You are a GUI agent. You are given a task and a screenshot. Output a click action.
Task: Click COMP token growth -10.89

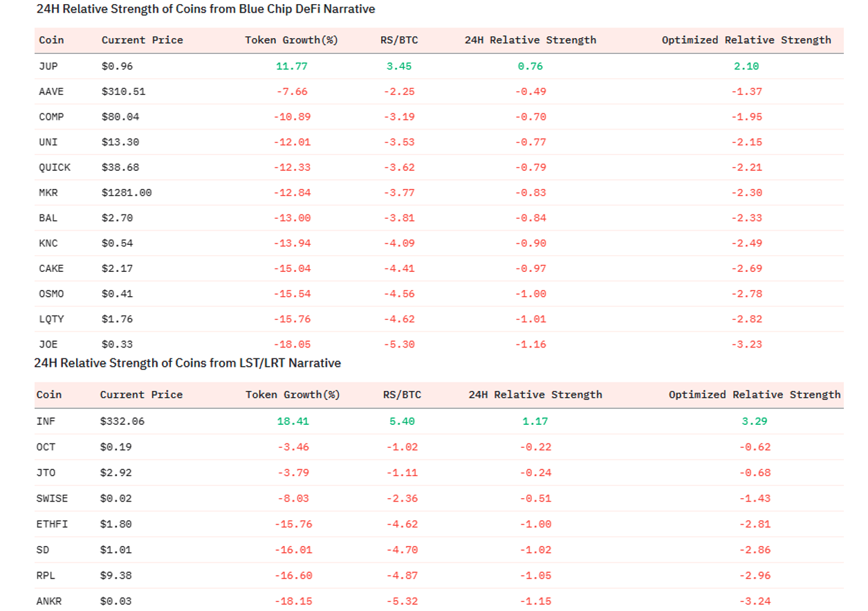click(291, 117)
